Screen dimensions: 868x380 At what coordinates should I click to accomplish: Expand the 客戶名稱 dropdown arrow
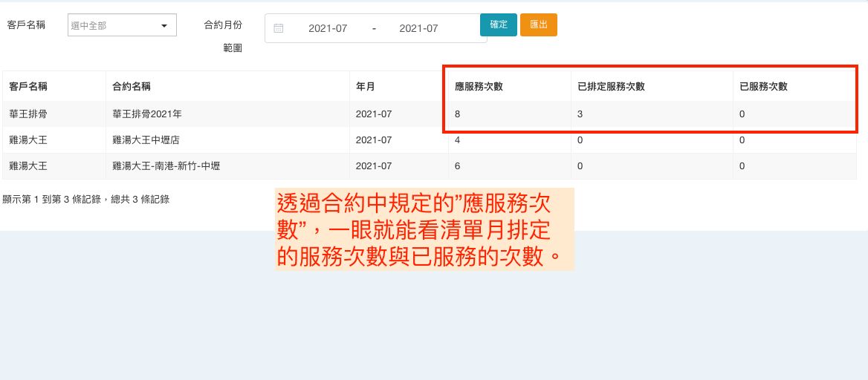tap(164, 26)
